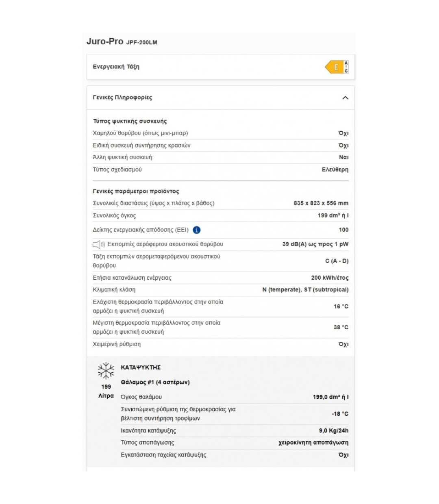Click the Κλιματική κλάση row
This screenshot has width=439, height=504.
coord(221,290)
